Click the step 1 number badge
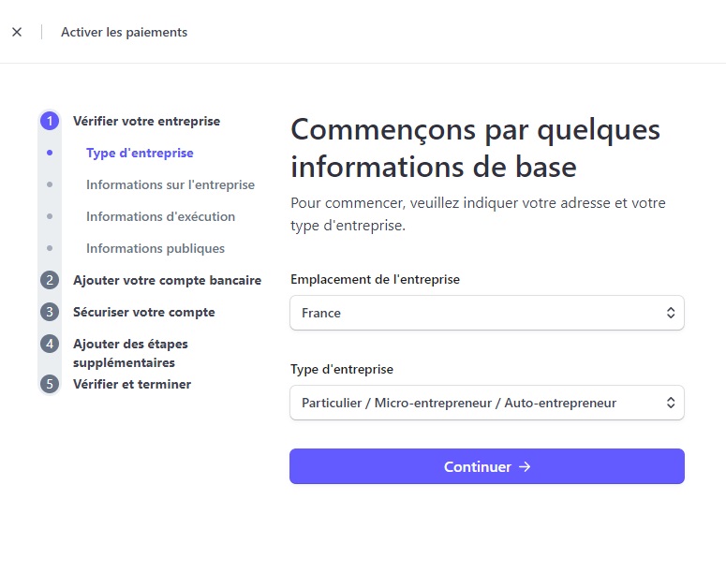 50,121
